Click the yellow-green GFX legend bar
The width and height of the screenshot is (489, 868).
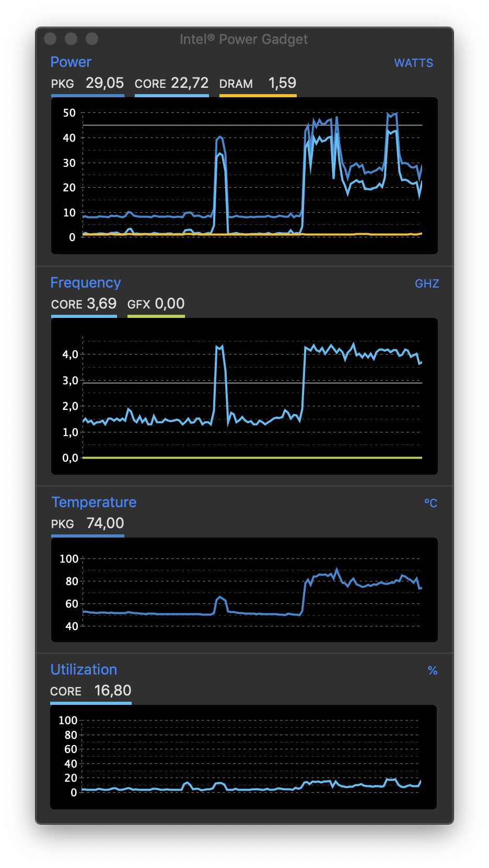pyautogui.click(x=156, y=316)
